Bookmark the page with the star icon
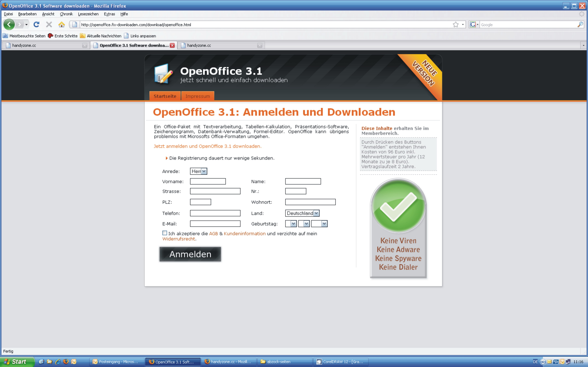The width and height of the screenshot is (588, 367). [456, 25]
